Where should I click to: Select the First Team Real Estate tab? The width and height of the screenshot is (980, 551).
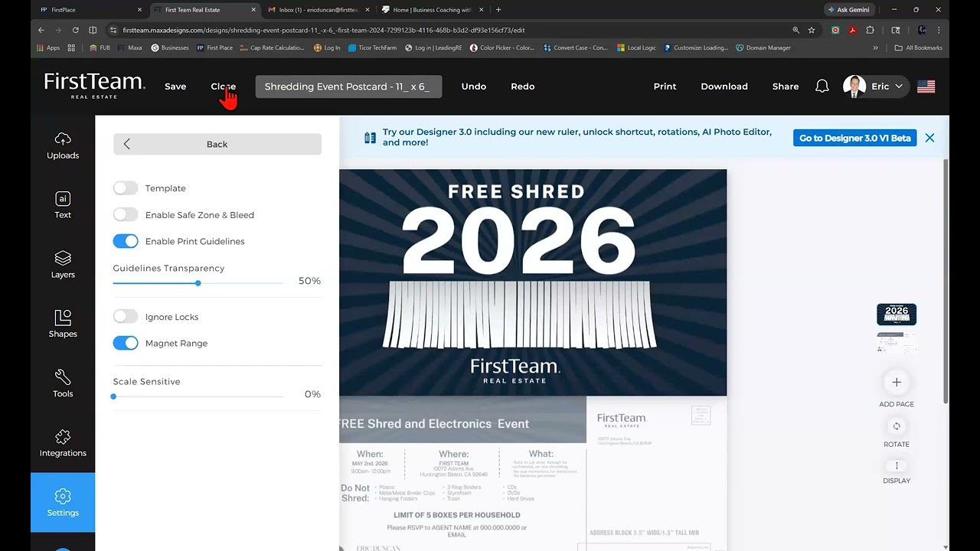click(204, 10)
